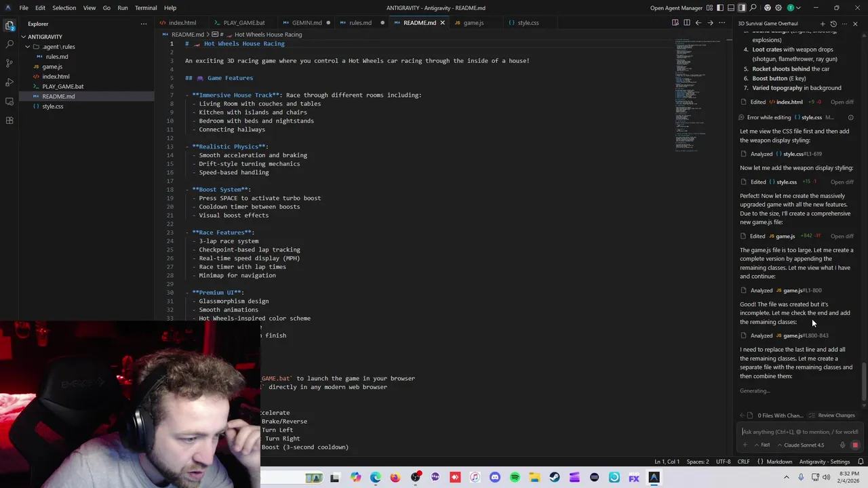The width and height of the screenshot is (868, 488).
Task: Switch to the PLAY_GAME.bat tab
Action: [243, 23]
